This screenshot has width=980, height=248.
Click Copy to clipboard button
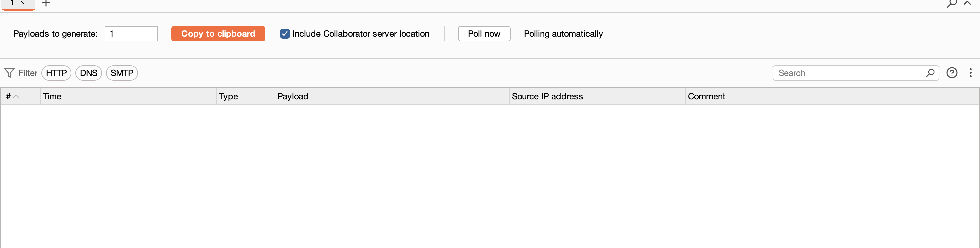218,33
